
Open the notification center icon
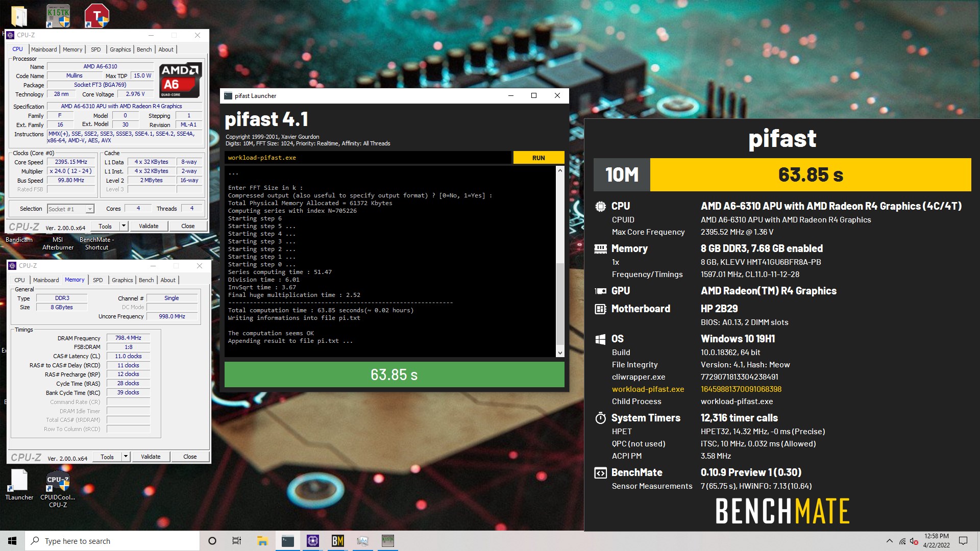click(x=963, y=541)
